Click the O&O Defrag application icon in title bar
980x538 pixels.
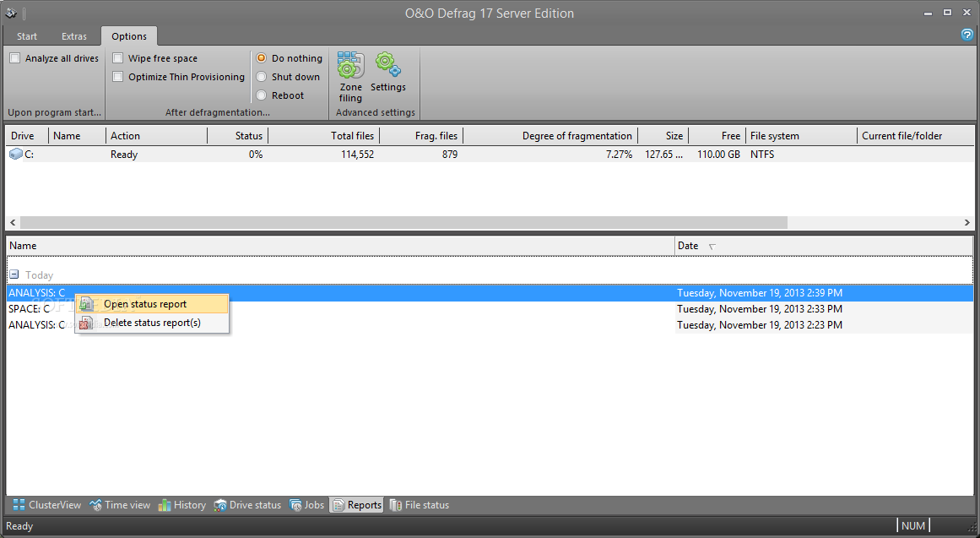(11, 13)
